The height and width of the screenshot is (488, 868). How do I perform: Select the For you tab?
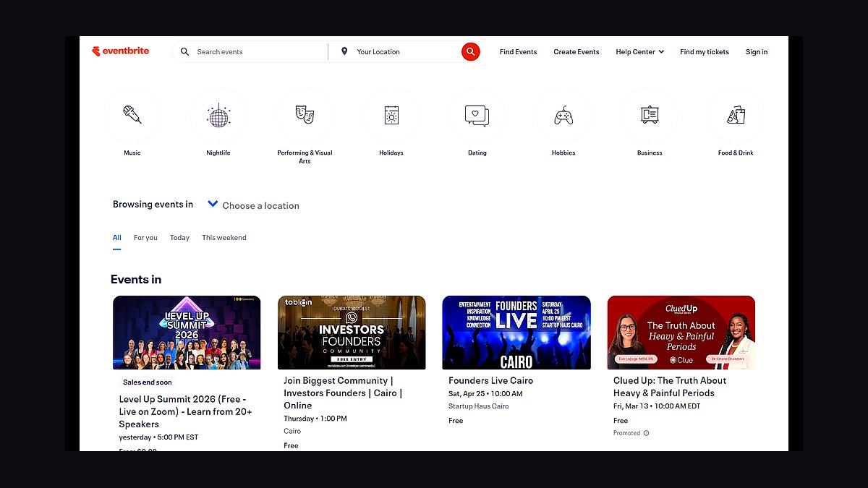(145, 238)
